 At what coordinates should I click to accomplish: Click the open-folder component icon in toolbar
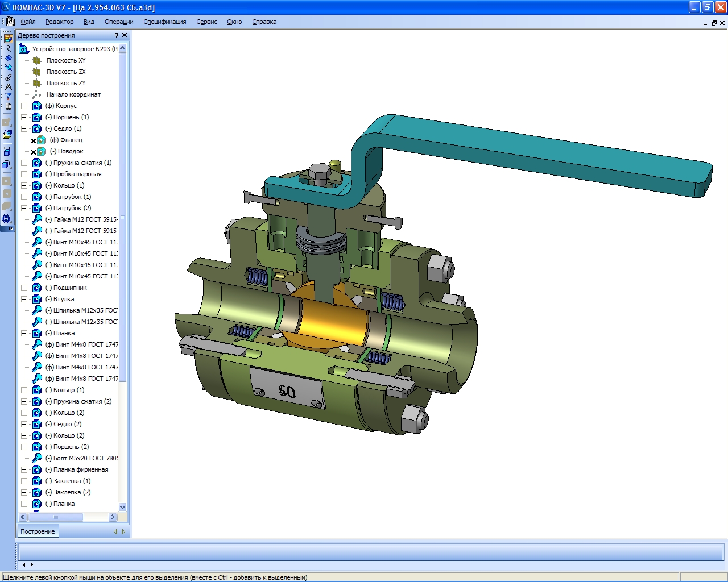click(7, 135)
